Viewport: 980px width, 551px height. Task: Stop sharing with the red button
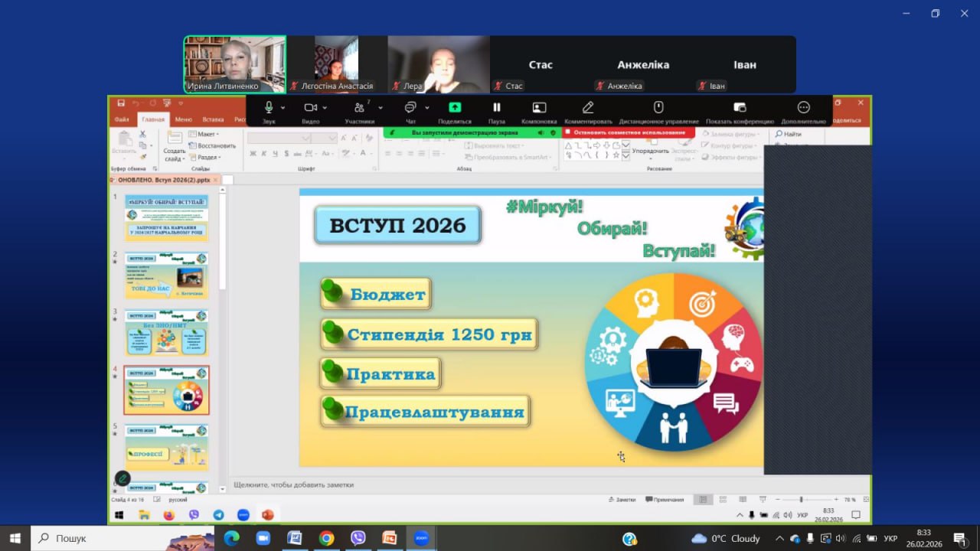coord(629,132)
